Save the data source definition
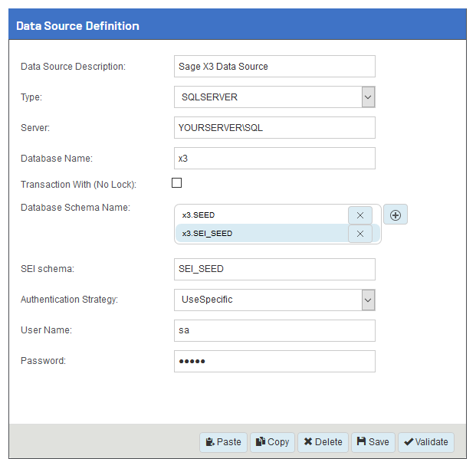Image resolution: width=476 pixels, height=459 pixels. (x=372, y=442)
